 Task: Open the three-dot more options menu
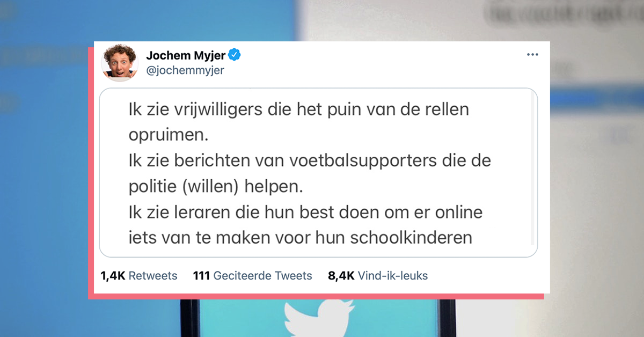(x=532, y=55)
